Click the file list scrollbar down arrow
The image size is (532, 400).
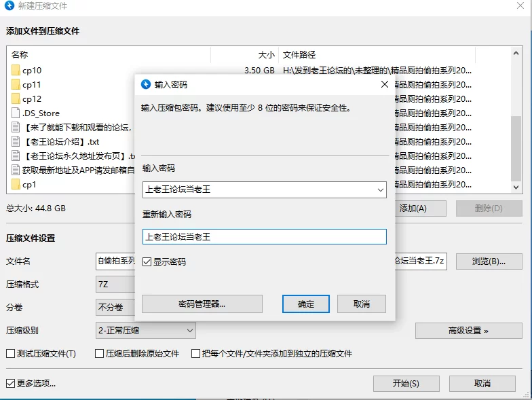pyautogui.click(x=516, y=187)
